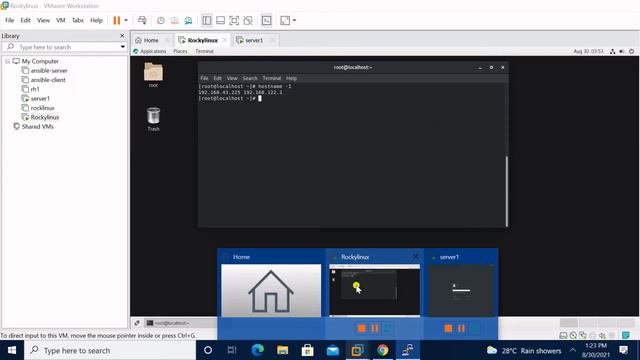Toggle the library sidebar view icon
This screenshot has height=360, width=640.
coord(207,20)
